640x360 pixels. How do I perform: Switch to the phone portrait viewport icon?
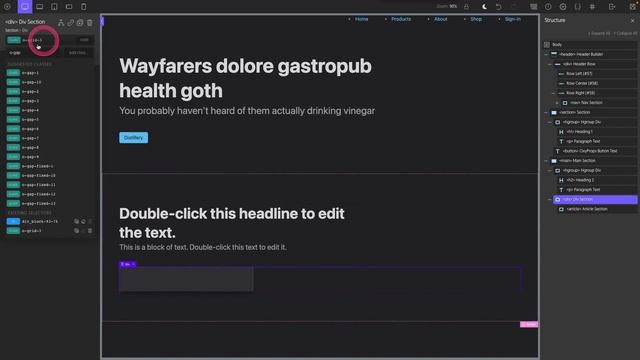click(84, 7)
